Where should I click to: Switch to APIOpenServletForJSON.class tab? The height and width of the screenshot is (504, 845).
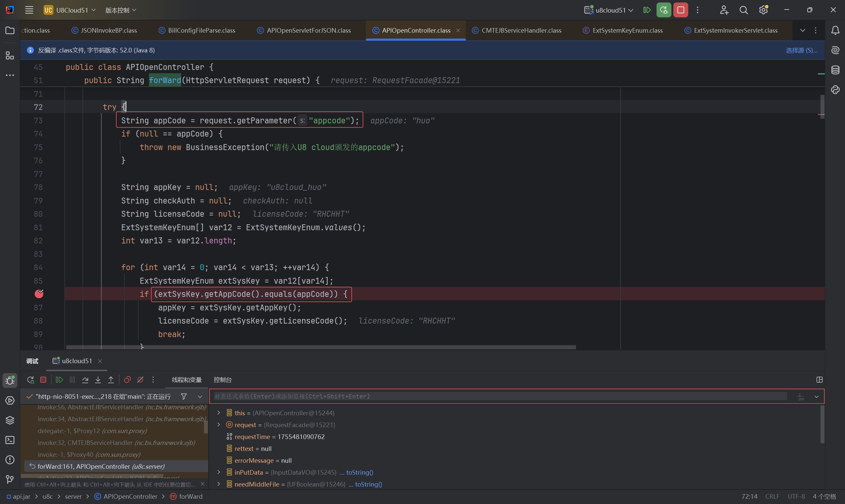[x=304, y=31]
